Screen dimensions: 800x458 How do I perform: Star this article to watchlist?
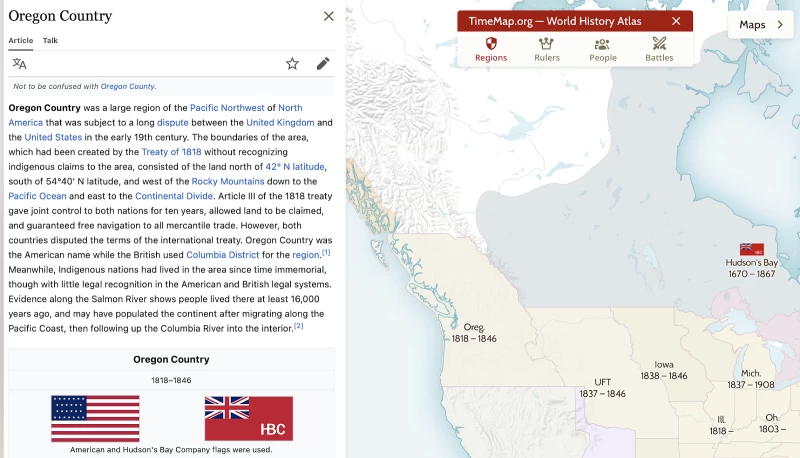tap(292, 63)
